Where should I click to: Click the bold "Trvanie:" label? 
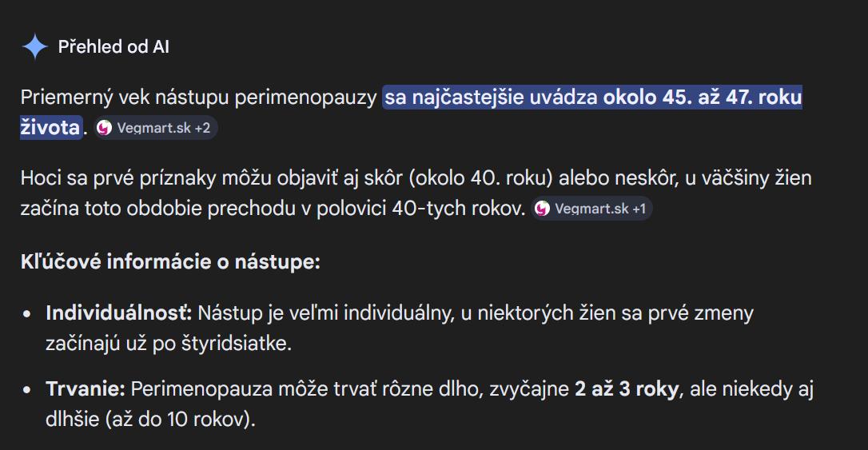[86, 389]
